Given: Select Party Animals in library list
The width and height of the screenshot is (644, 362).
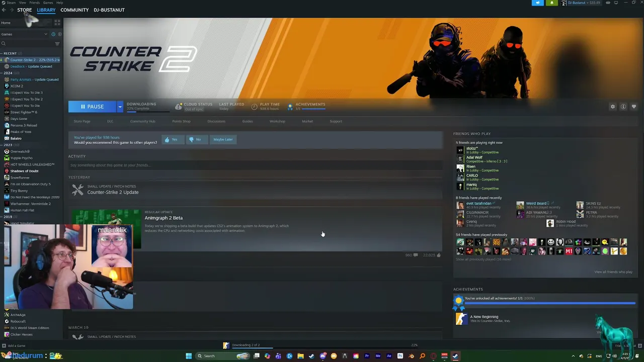Looking at the screenshot, I should (x=31, y=79).
